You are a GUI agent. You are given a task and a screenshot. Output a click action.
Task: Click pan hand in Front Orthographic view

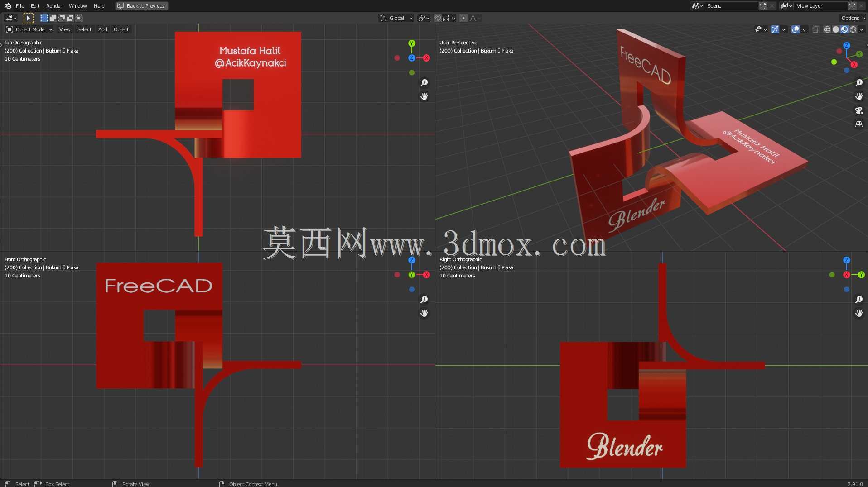tap(424, 313)
